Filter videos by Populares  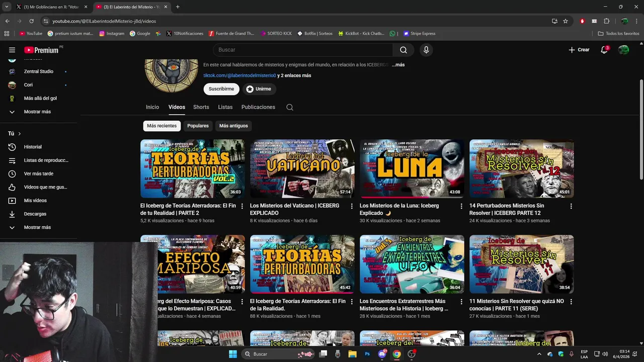pyautogui.click(x=198, y=126)
